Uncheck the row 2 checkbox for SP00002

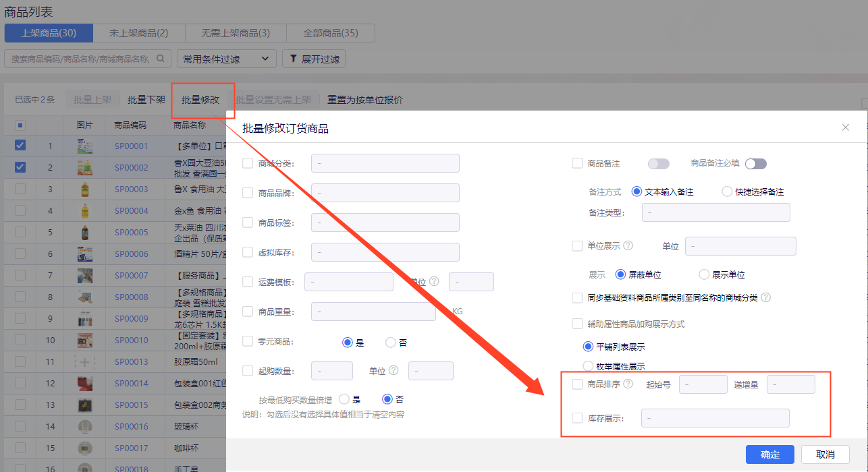click(20, 167)
